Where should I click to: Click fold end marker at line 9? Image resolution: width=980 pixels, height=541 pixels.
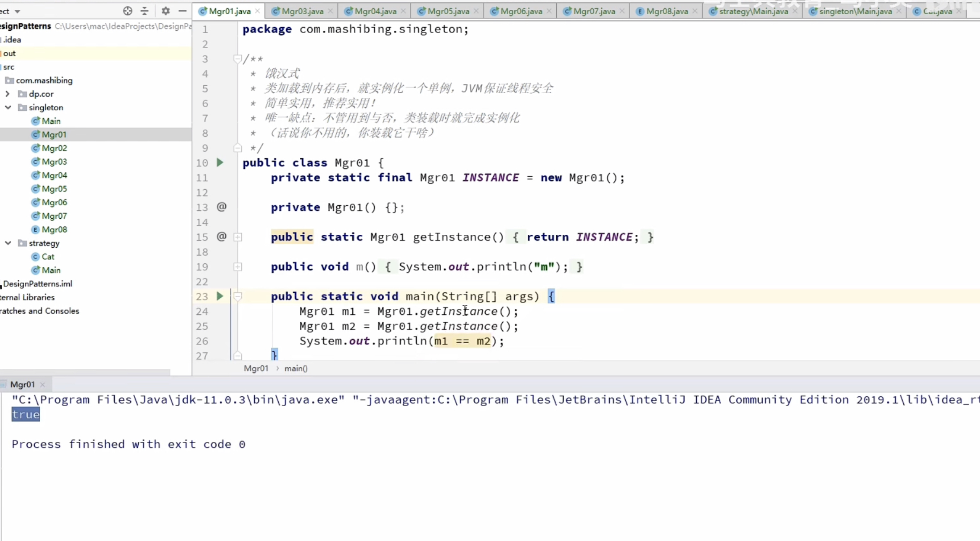coord(238,148)
